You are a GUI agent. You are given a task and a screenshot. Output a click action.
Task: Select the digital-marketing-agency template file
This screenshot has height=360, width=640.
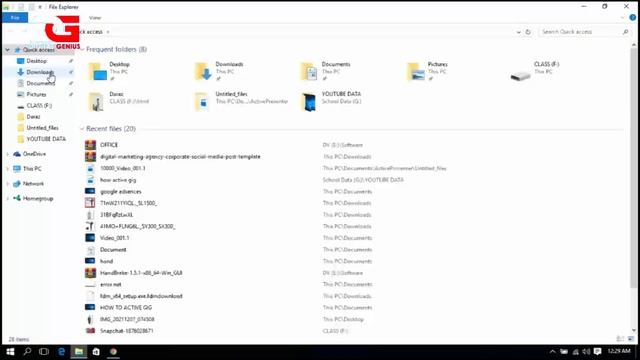(180, 157)
